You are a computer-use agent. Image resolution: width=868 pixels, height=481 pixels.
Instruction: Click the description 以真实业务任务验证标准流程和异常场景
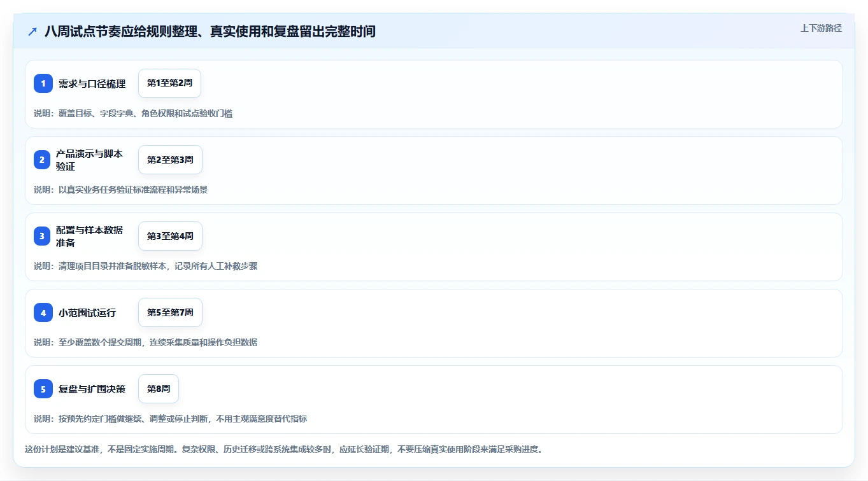133,190
